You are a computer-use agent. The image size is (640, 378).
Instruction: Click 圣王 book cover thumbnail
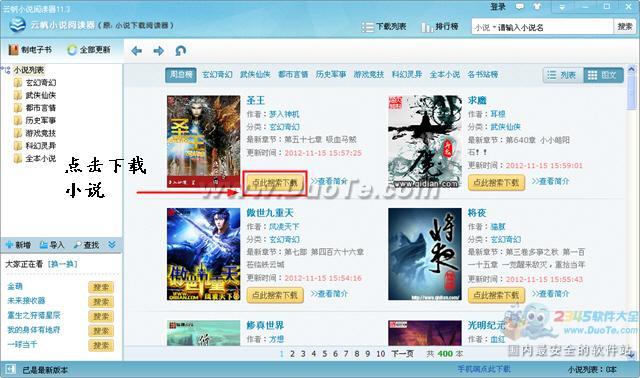click(x=203, y=141)
